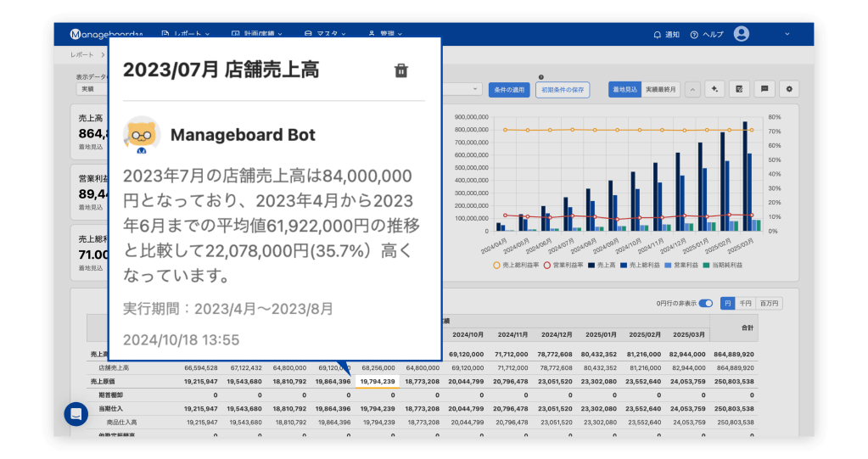Select 百万円 as the display unit
Image resolution: width=868 pixels, height=459 pixels.
coord(769,304)
